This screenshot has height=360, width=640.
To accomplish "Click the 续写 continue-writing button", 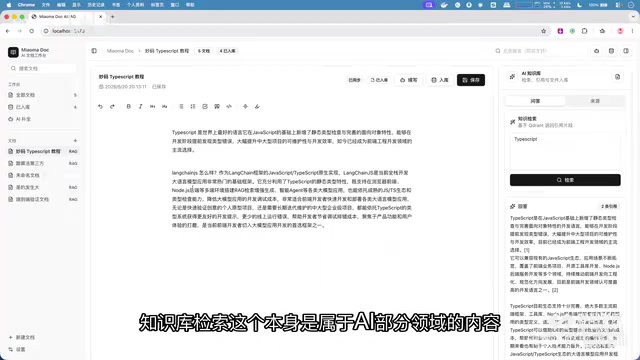I will click(409, 80).
